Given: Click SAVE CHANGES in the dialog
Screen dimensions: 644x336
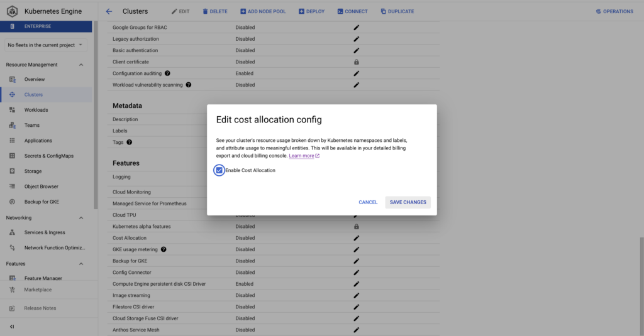Looking at the screenshot, I should click(x=408, y=202).
